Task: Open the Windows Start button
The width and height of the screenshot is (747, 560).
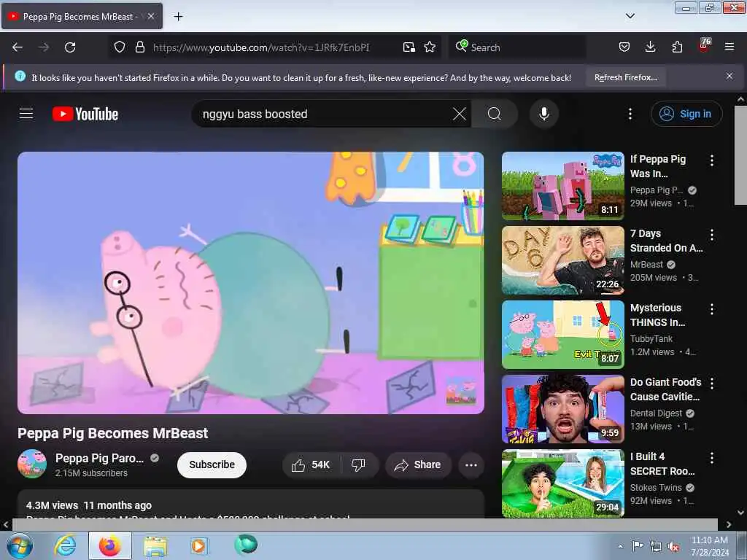Action: coord(20,545)
